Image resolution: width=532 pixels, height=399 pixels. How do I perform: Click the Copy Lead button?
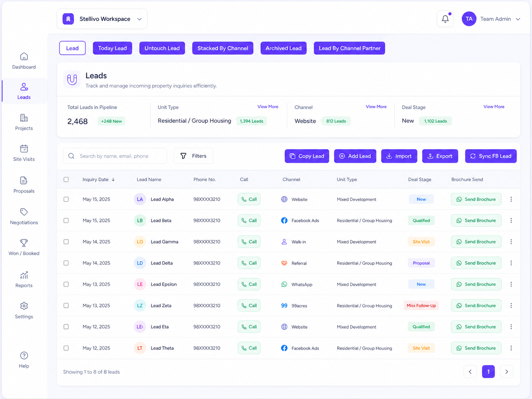click(307, 156)
